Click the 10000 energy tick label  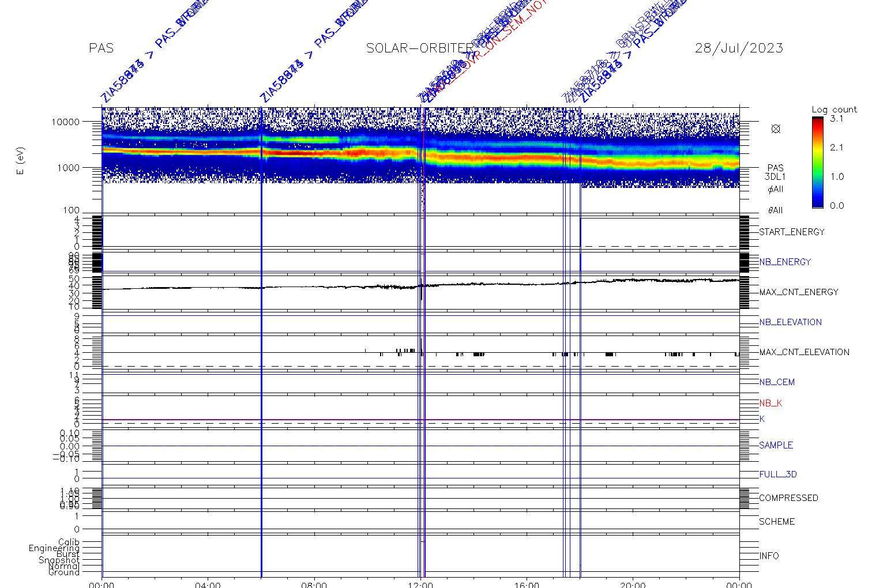[x=65, y=122]
